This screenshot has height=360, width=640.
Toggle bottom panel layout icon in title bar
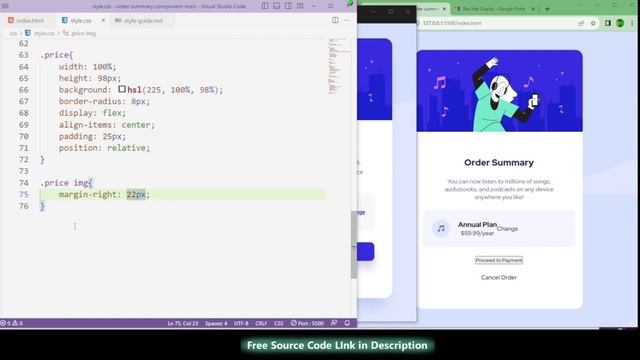pyautogui.click(x=277, y=6)
